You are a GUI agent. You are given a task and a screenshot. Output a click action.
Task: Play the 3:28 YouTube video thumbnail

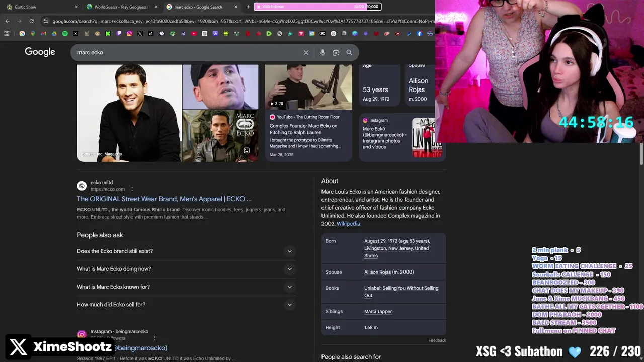click(308, 87)
